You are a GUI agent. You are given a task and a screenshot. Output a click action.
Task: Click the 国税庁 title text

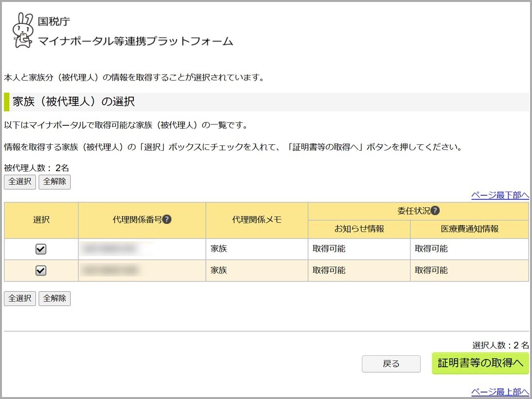pyautogui.click(x=54, y=21)
